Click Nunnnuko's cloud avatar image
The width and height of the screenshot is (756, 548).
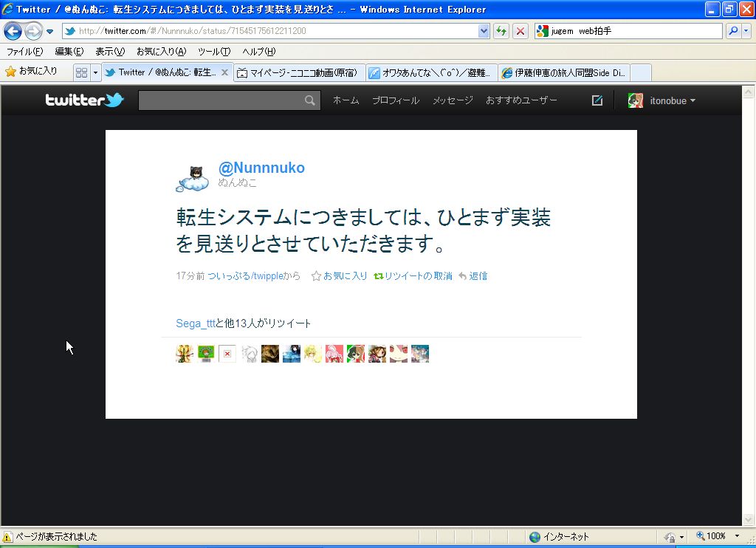coord(193,179)
